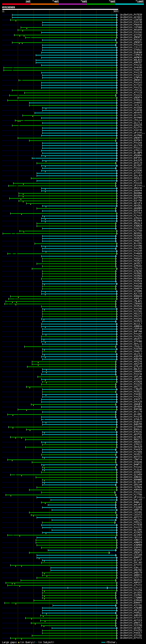Click label UniRef100_Q01693

131,593
